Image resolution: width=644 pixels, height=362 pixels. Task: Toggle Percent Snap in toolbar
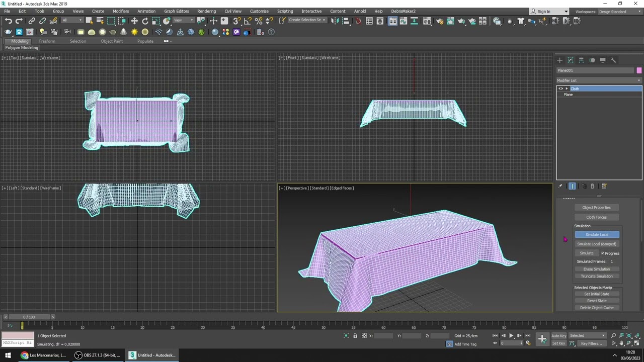(x=259, y=21)
